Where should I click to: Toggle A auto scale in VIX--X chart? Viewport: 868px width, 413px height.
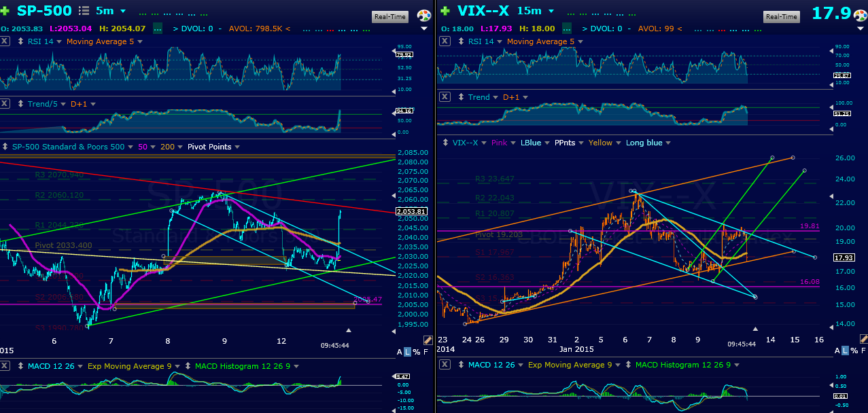point(837,351)
